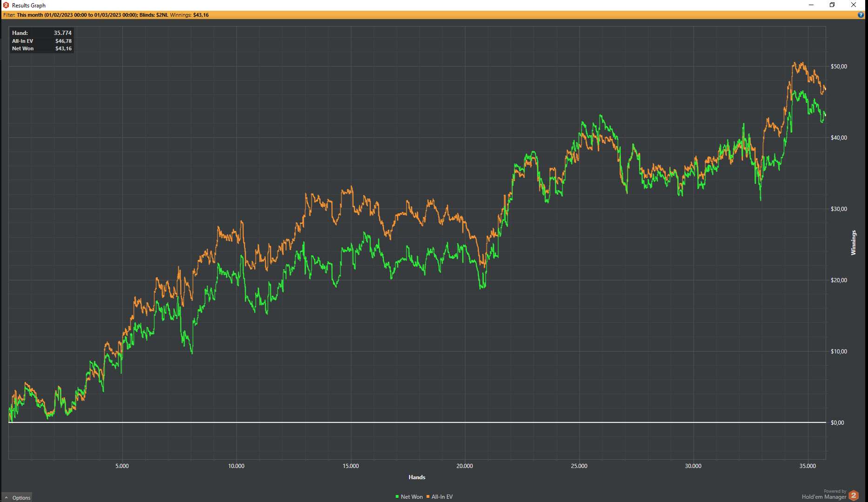The image size is (868, 502).
Task: Click the $0,00 winnings axis label
Action: pyautogui.click(x=837, y=423)
